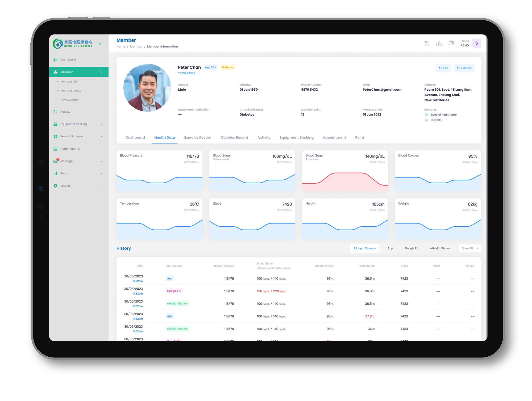Screen dimensions: 532x401
Task: Open the grid view icon in header
Action: click(x=427, y=43)
